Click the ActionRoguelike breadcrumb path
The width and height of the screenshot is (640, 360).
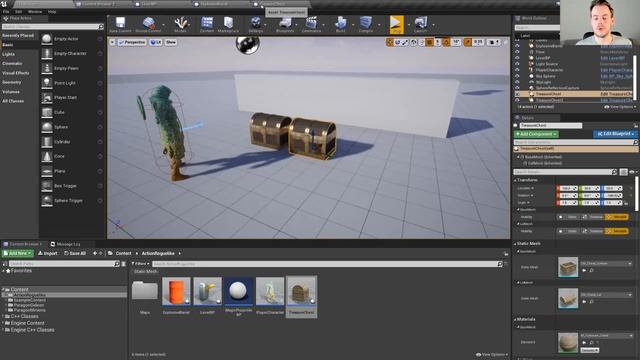click(158, 253)
